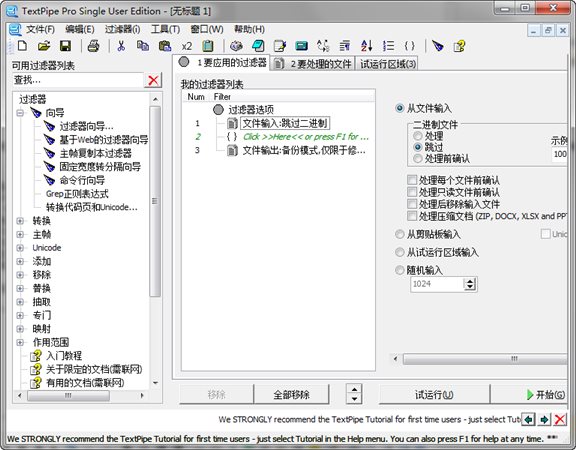Click the teal screen toolbar icon

pos(301,46)
